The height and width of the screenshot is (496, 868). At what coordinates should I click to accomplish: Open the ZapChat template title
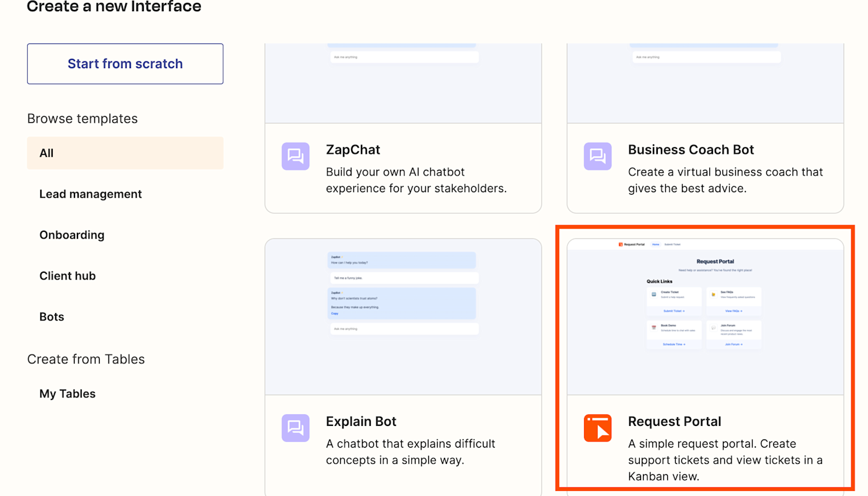(353, 149)
